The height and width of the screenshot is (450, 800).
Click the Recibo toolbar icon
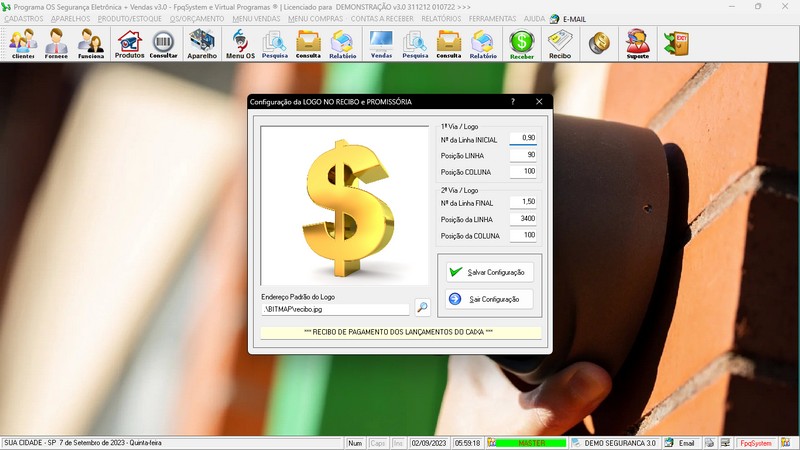pos(560,44)
